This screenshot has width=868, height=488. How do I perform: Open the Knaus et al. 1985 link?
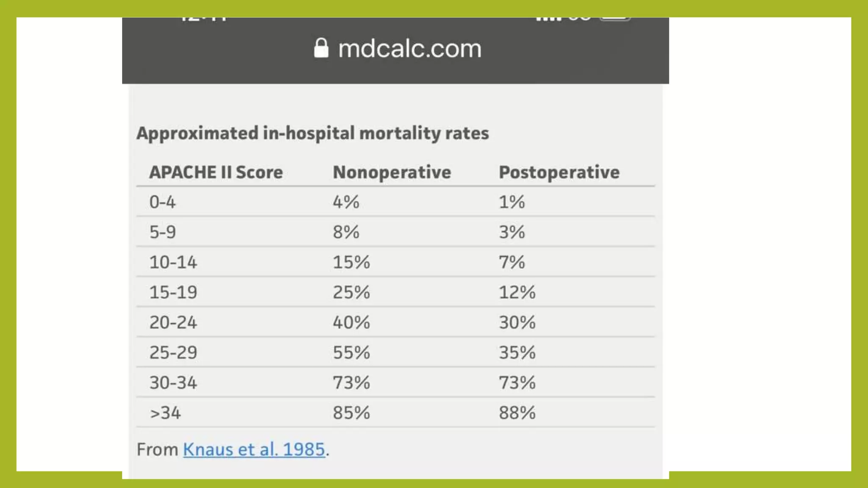tap(254, 449)
